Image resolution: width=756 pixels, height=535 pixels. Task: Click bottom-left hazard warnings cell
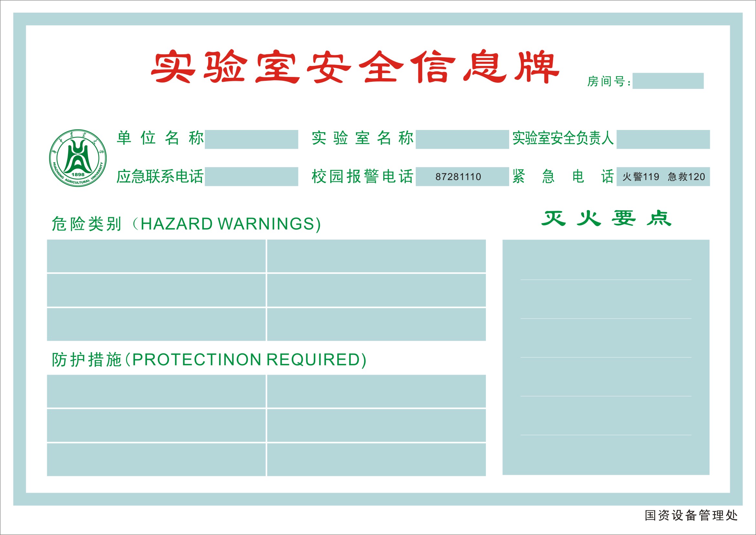(156, 324)
